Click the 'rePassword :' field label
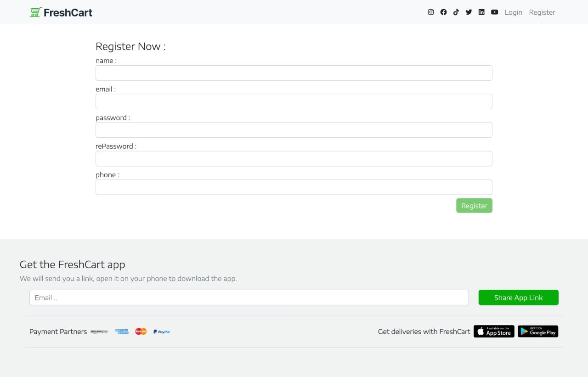Image resolution: width=588 pixels, height=377 pixels. 116,146
